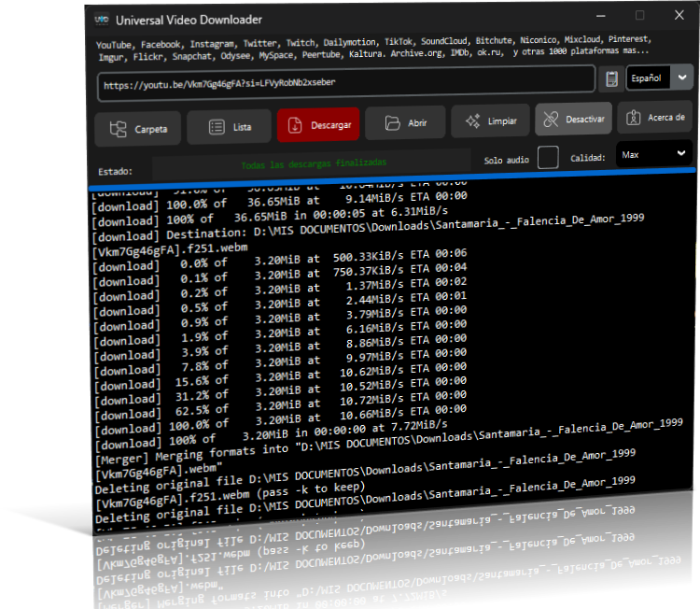Viewport: 700px width, 609px height.
Task: Click the blue download progress bar
Action: pyautogui.click(x=392, y=178)
